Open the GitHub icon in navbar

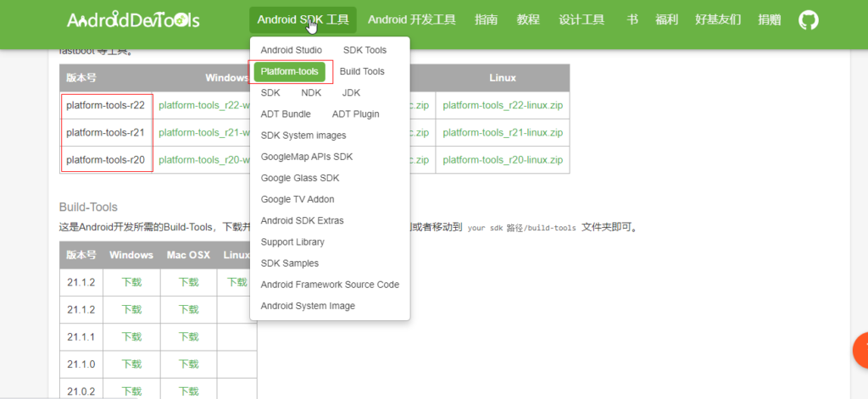(x=809, y=19)
